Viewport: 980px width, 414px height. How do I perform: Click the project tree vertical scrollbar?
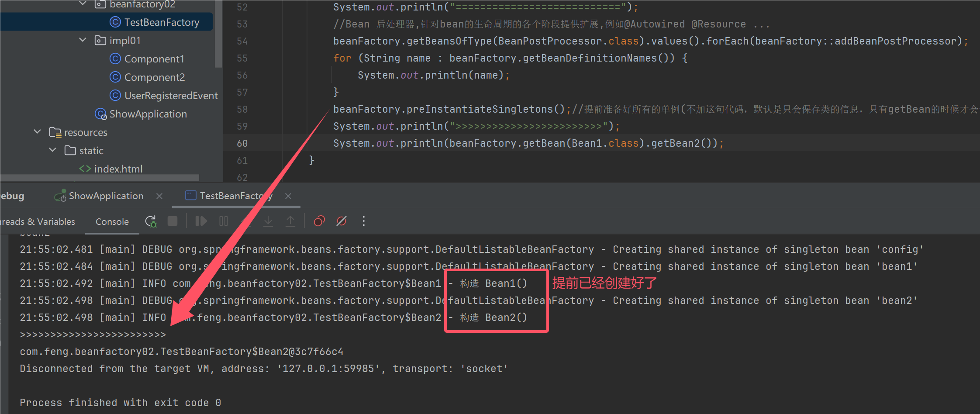(x=218, y=34)
